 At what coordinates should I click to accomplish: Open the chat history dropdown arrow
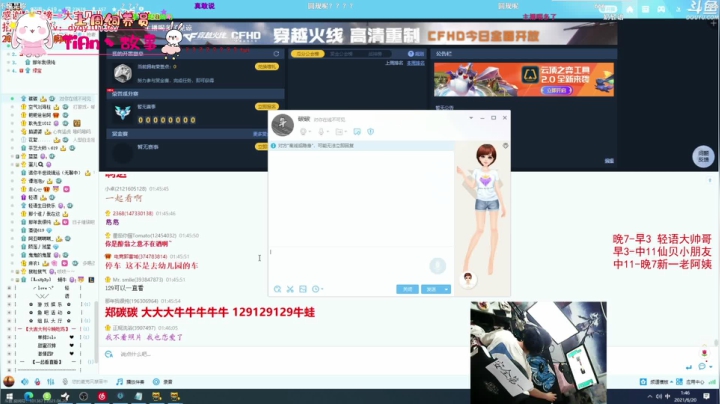(322, 289)
